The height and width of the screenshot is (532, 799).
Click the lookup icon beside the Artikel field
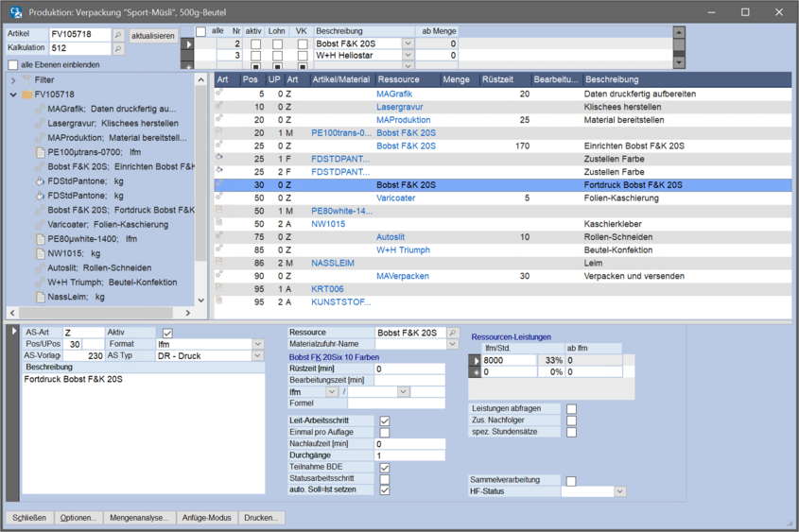pyautogui.click(x=118, y=35)
